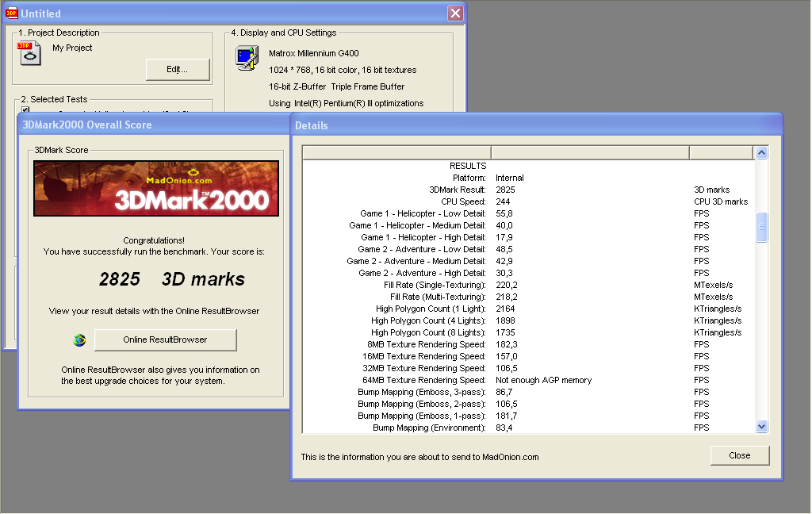Click the first column header in Details list

tap(396, 152)
